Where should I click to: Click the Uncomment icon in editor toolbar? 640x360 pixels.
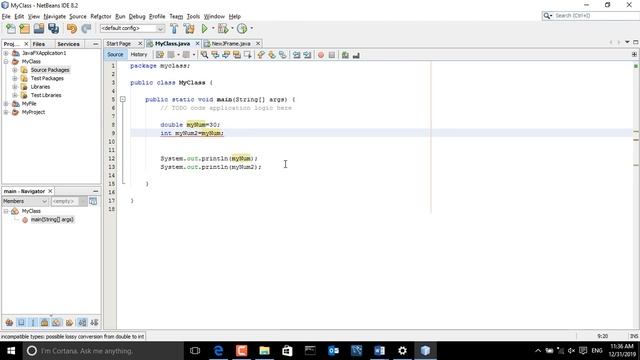point(356,55)
